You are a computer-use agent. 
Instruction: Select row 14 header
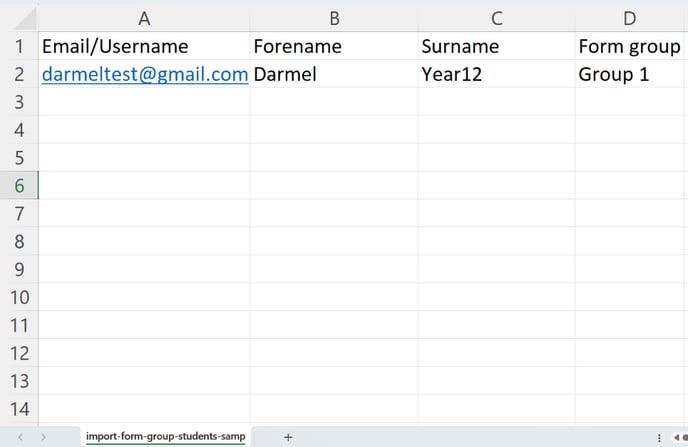pos(19,409)
